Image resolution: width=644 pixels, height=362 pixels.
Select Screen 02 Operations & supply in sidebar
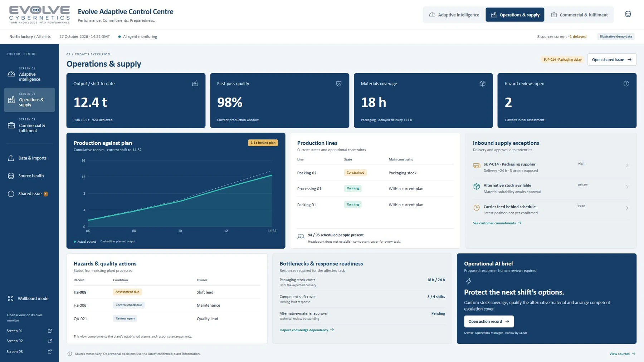29,100
